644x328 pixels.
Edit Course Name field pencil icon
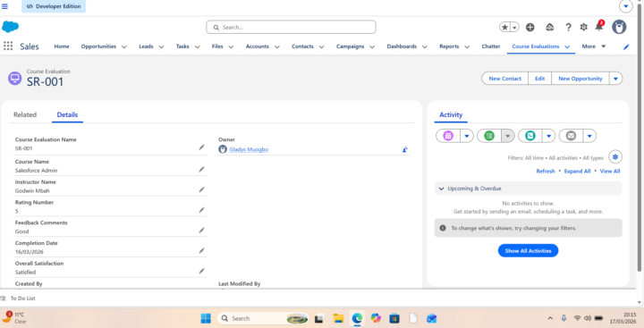pyautogui.click(x=201, y=169)
